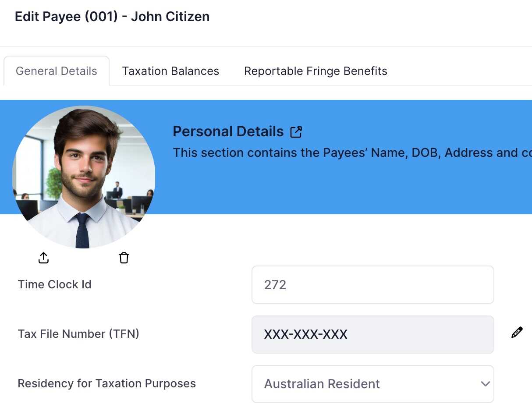Viewport: 532px width, 411px height.
Task: Go to Reportable Fringe Benefits tab
Action: click(316, 71)
